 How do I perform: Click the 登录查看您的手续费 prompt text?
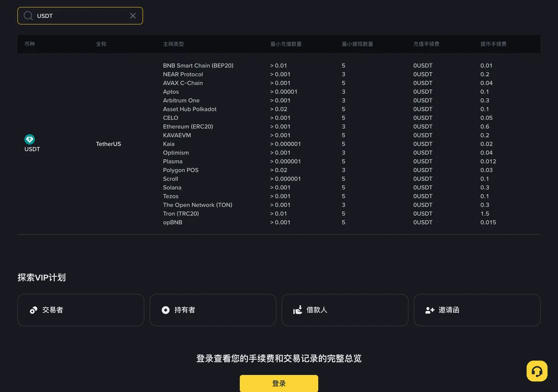(x=279, y=359)
